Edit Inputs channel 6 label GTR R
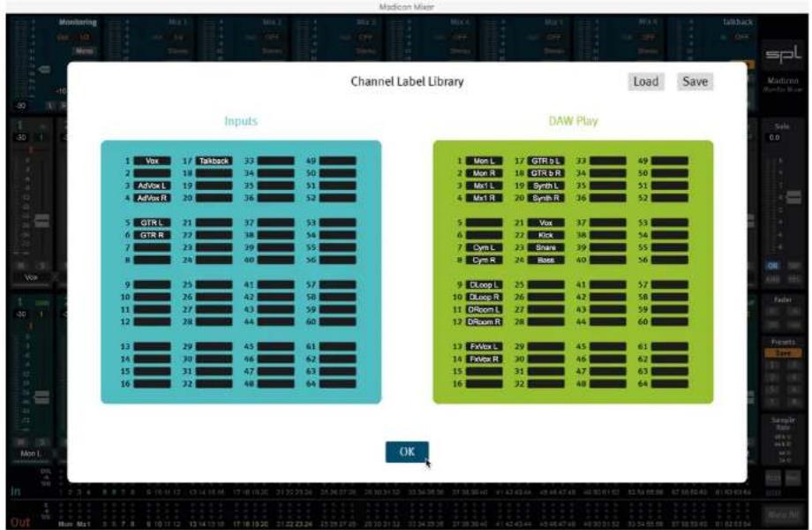 tap(152, 235)
